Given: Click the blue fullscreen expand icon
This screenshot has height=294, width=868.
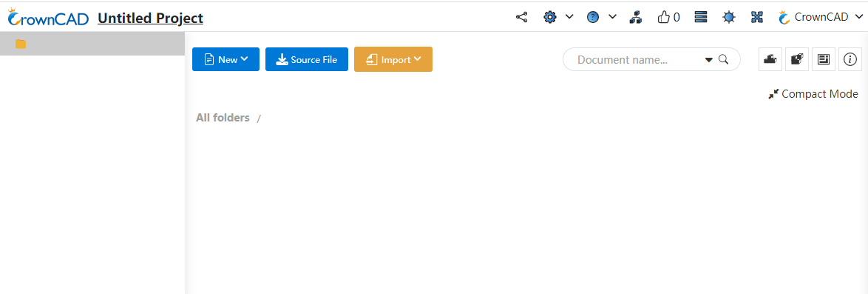Looking at the screenshot, I should point(757,17).
